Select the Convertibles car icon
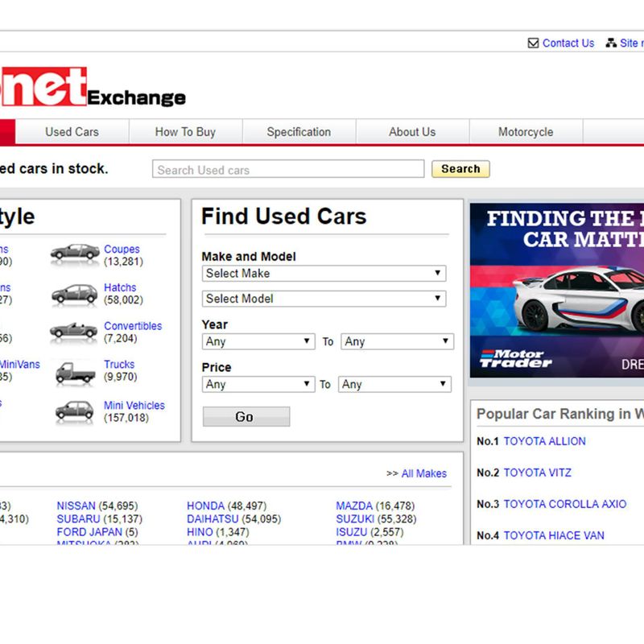The height and width of the screenshot is (644, 644). 74,332
